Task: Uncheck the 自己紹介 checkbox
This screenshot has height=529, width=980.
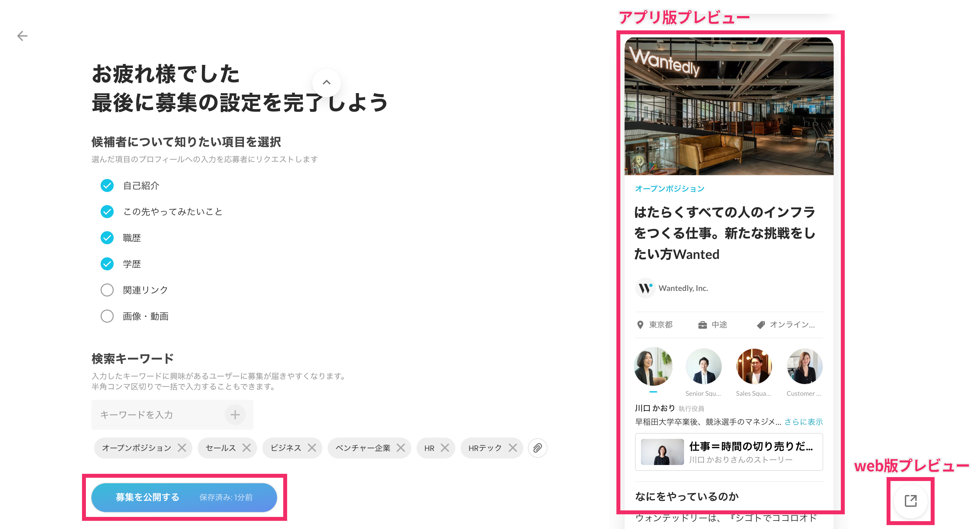Action: coord(107,185)
